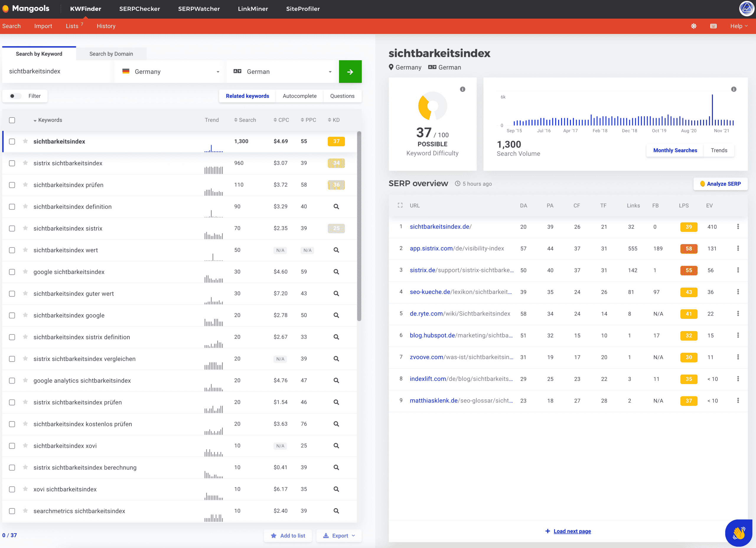This screenshot has width=756, height=548.
Task: Toggle the Filter switch
Action: (x=15, y=96)
